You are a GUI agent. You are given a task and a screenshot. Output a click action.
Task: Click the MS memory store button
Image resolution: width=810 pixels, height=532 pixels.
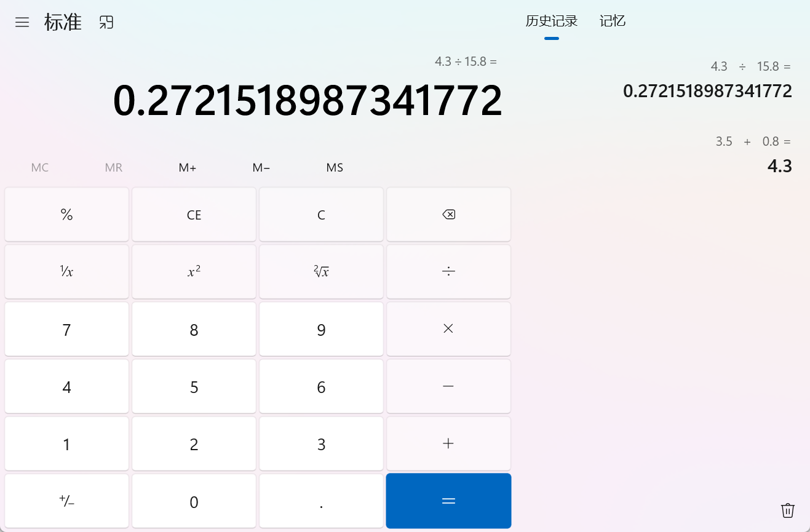pyautogui.click(x=335, y=167)
